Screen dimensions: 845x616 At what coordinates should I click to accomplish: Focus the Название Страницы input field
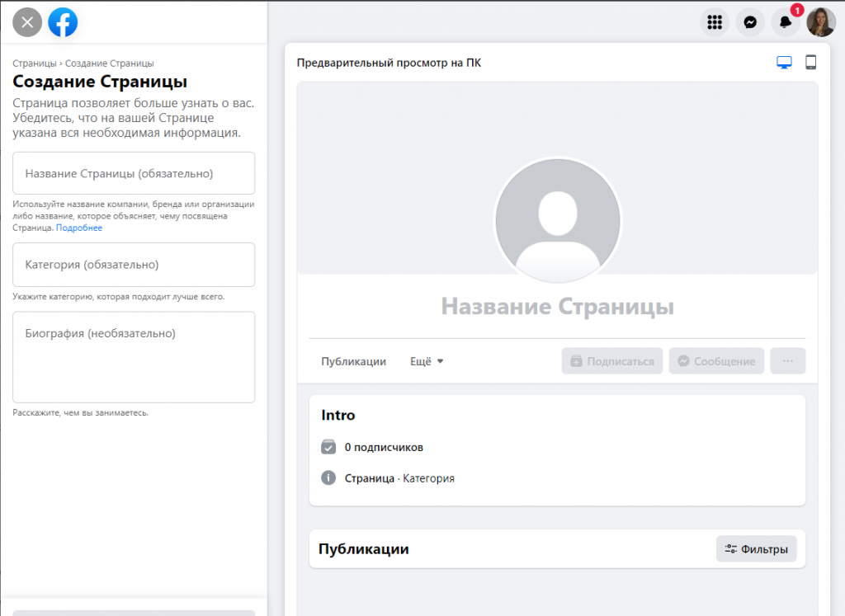pyautogui.click(x=134, y=173)
